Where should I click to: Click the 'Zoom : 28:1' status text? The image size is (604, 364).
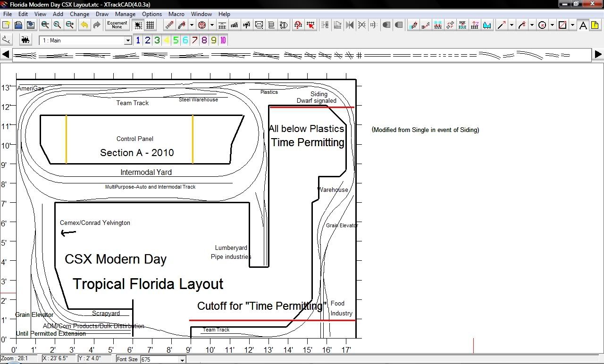(x=14, y=359)
